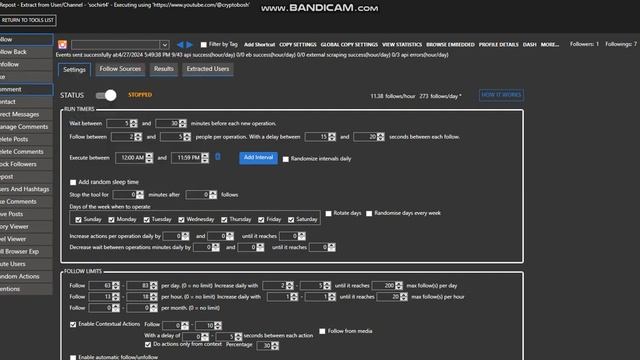Click the Add Interval button
This screenshot has height=360, width=640.
click(x=258, y=158)
